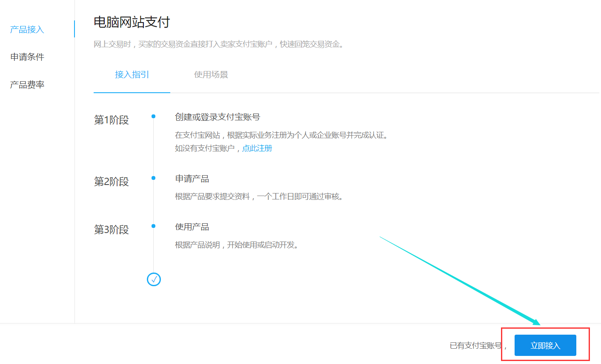Viewport: 601px width, 364px height.
Task: Click the blue dot beside 第2阶段
Action: tap(154, 178)
